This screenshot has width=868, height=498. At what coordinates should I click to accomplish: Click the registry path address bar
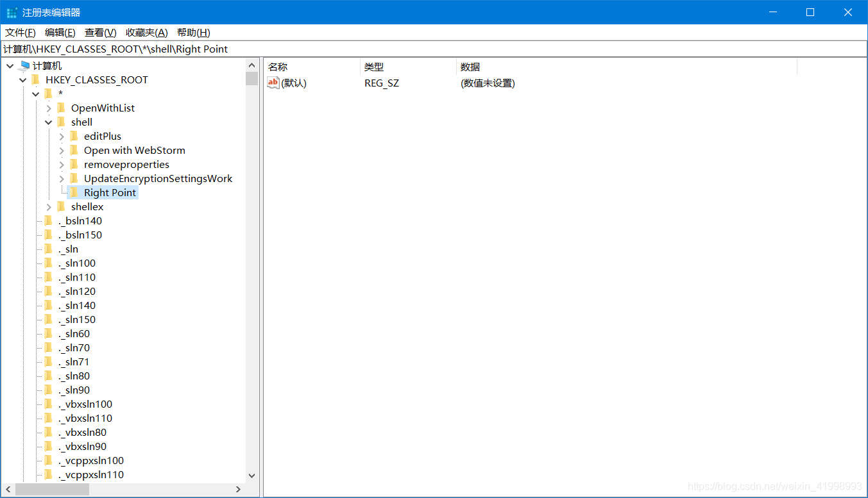coord(434,49)
